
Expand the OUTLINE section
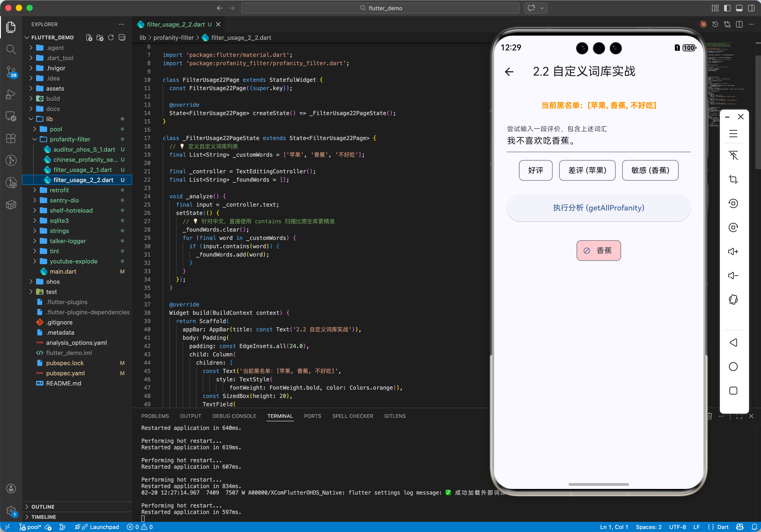pyautogui.click(x=43, y=507)
